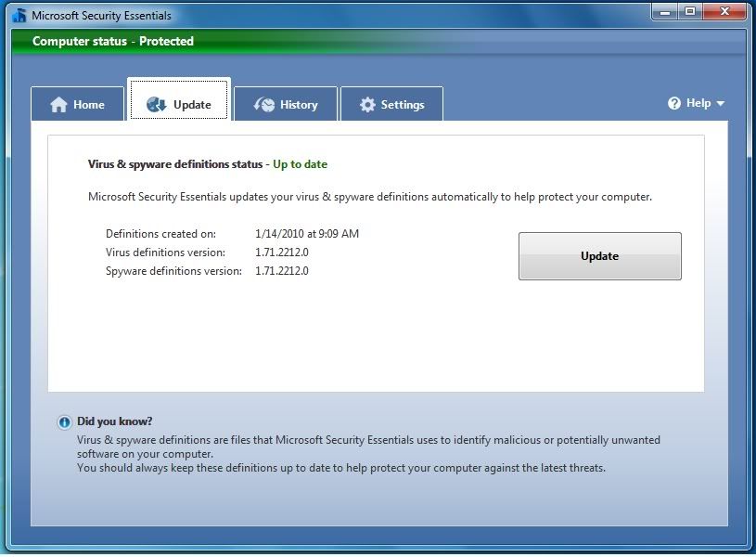This screenshot has height=557, width=756.
Task: Click the Microsoft Security Essentials title bar icon
Action: 19,15
